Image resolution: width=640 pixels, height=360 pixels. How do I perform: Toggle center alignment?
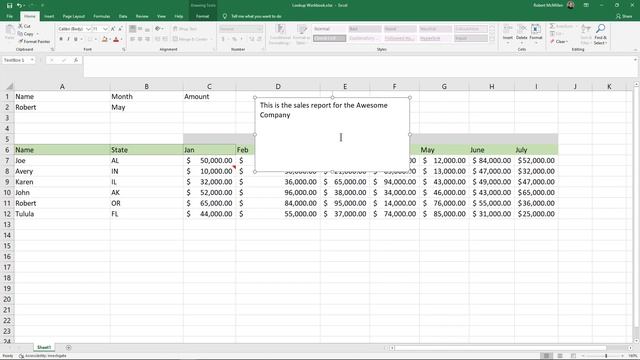click(x=140, y=39)
